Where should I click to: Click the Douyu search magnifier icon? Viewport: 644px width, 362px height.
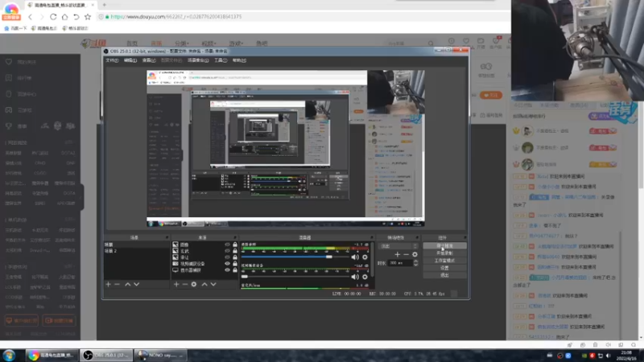pyautogui.click(x=431, y=43)
